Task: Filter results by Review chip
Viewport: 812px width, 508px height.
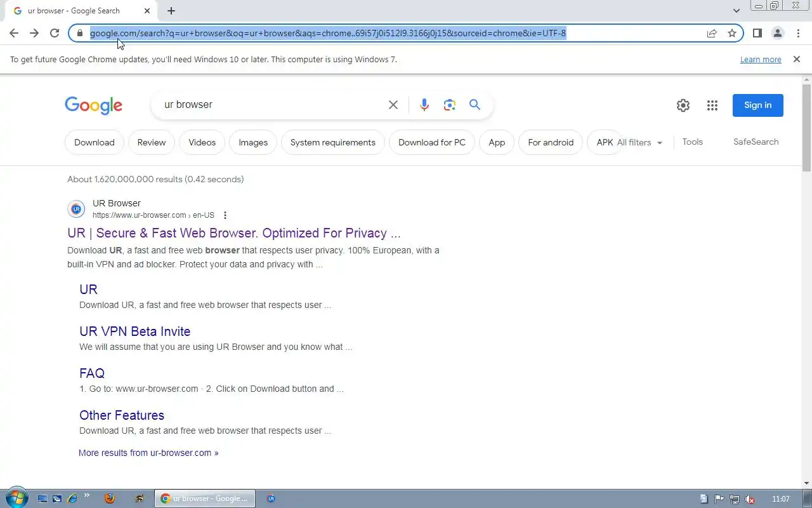Action: click(152, 142)
